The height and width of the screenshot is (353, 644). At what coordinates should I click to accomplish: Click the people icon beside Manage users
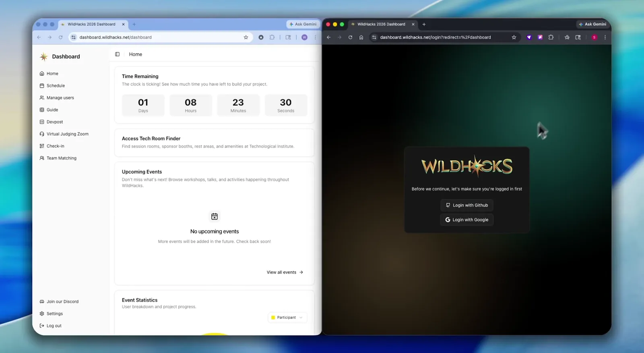tap(42, 98)
